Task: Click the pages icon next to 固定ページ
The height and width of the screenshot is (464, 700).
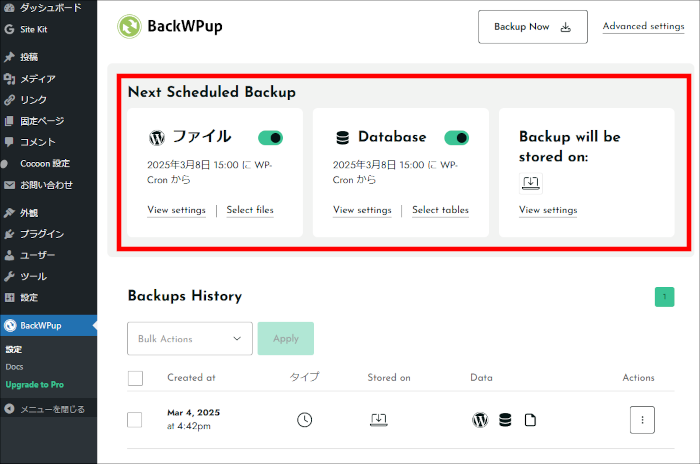Action: click(9, 121)
